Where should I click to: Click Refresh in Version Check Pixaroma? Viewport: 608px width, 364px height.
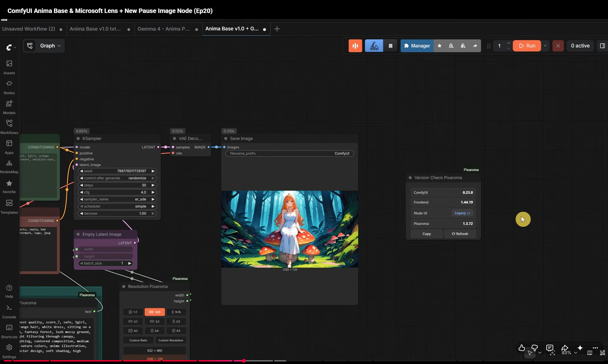460,234
